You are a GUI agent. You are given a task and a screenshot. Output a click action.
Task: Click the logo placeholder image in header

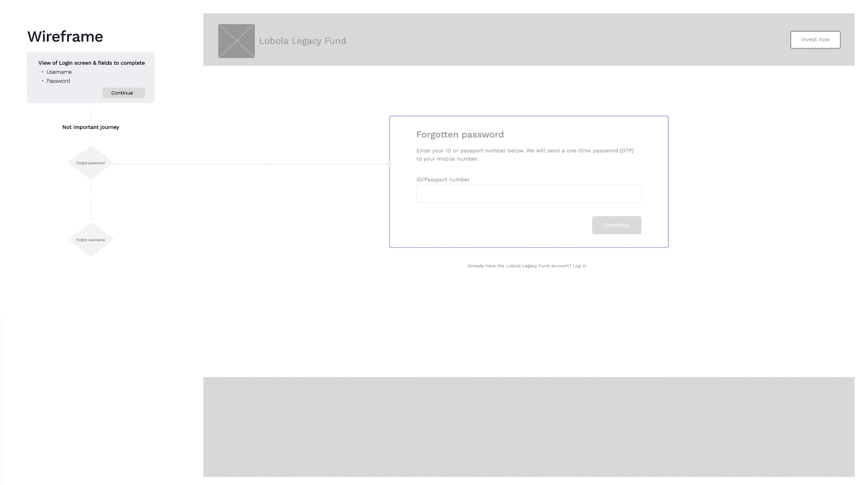click(x=236, y=41)
